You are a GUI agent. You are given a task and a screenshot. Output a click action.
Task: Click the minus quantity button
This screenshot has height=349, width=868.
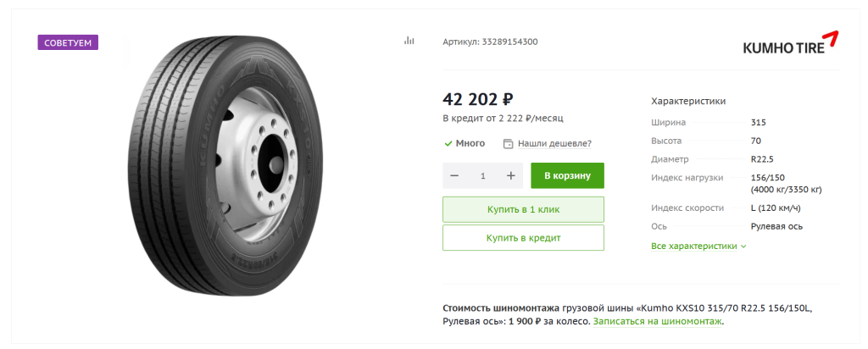tap(455, 175)
